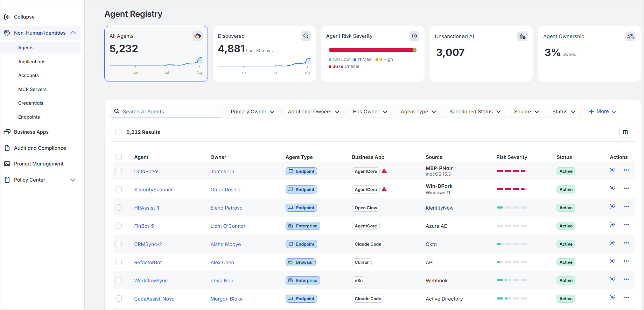Select the CRMSync-2 row checkbox

(119, 244)
